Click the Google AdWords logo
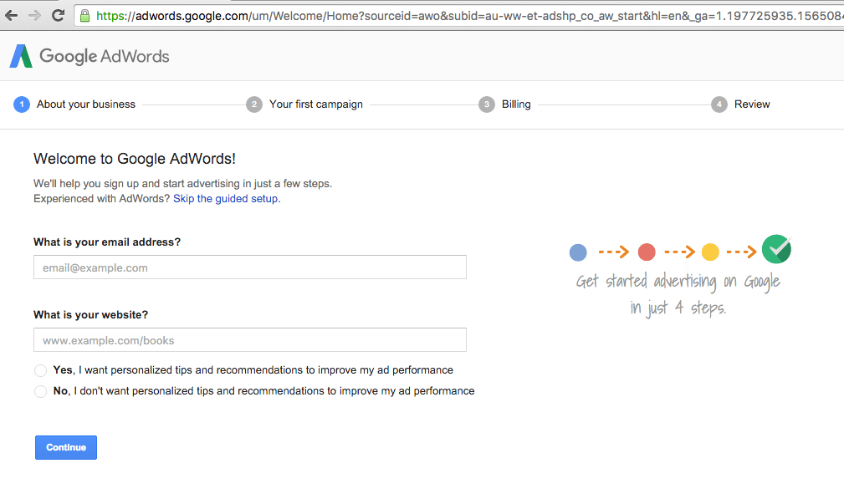844x504 pixels. pyautogui.click(x=90, y=56)
